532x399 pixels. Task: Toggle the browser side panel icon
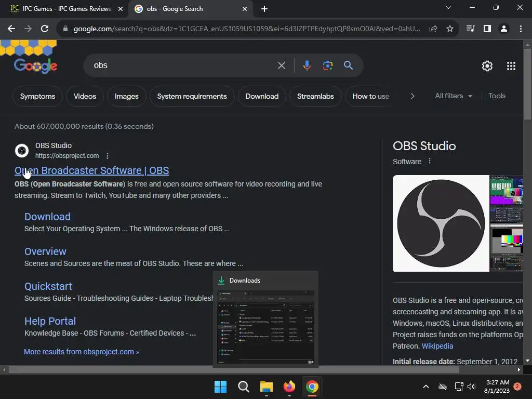(x=487, y=29)
